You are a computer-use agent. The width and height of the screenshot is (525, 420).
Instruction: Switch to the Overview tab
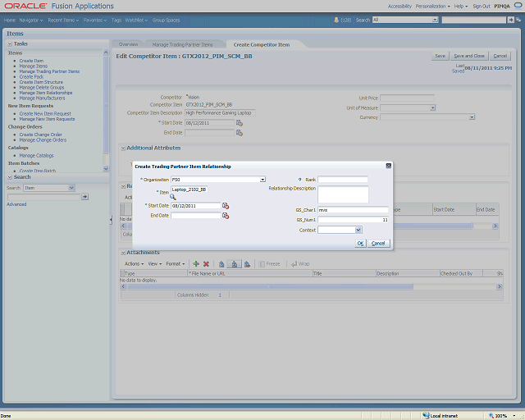coord(128,44)
